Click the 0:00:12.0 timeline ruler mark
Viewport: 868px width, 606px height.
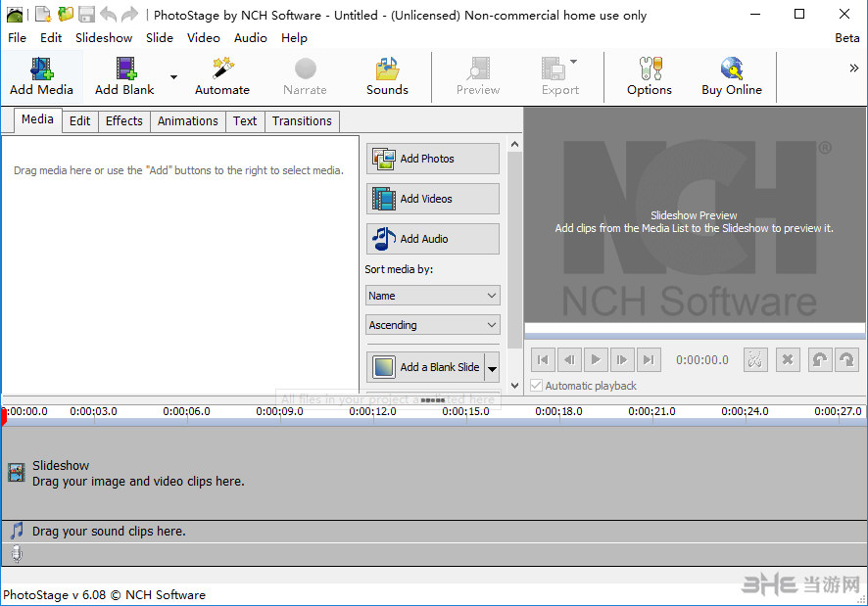(x=372, y=412)
